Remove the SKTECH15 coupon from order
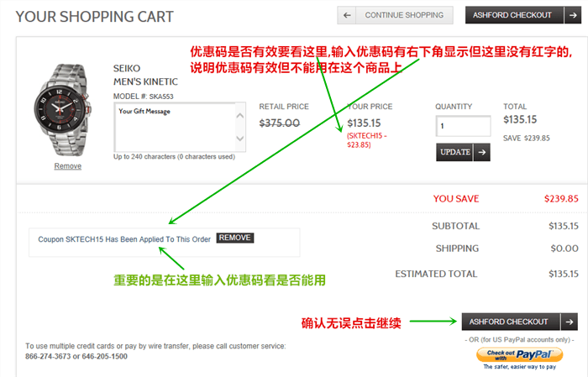Image resolution: width=588 pixels, height=377 pixels. [234, 238]
